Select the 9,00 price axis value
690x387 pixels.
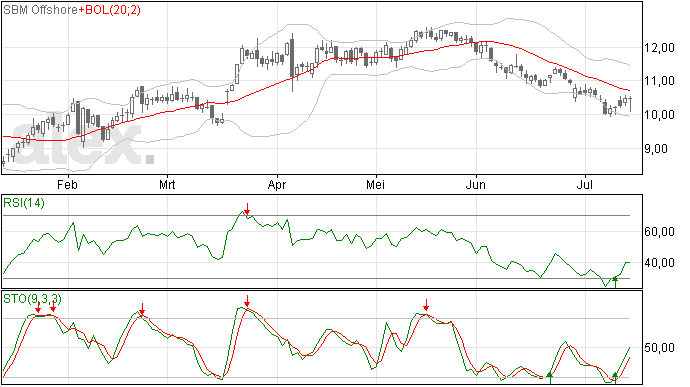point(656,148)
